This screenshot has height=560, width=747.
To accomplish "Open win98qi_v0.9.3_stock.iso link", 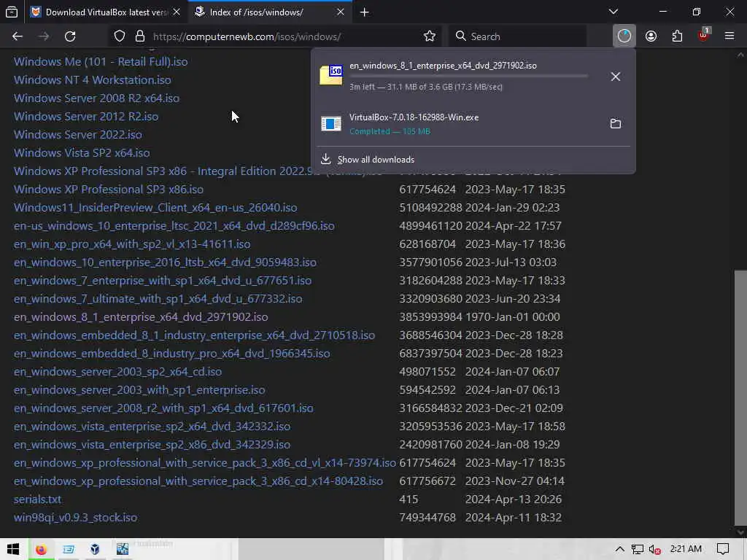I will (x=75, y=517).
